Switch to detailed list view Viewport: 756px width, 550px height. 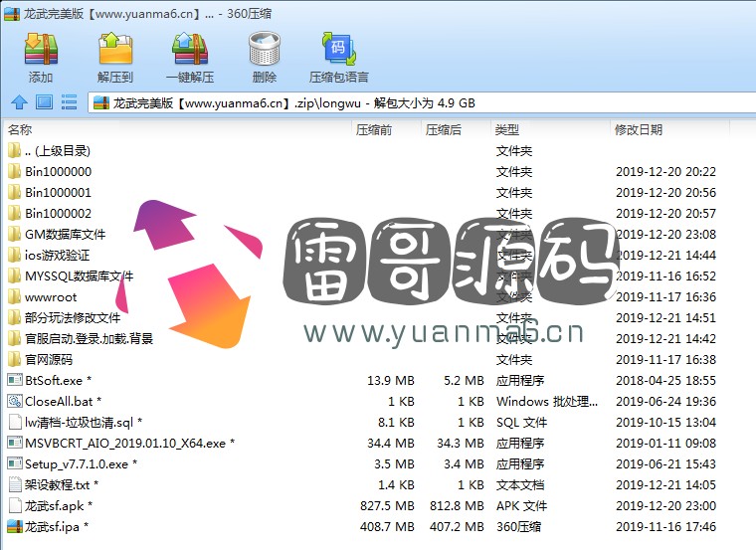(69, 102)
